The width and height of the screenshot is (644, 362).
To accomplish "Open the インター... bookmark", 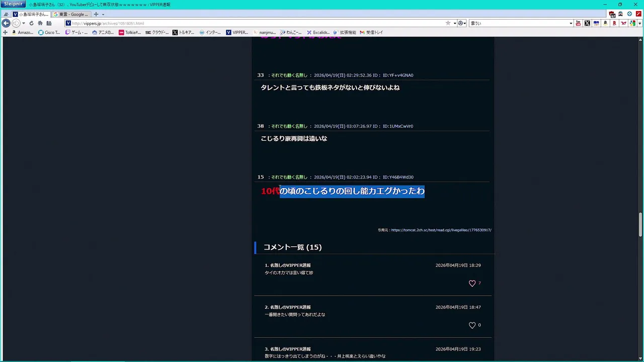I will click(210, 32).
